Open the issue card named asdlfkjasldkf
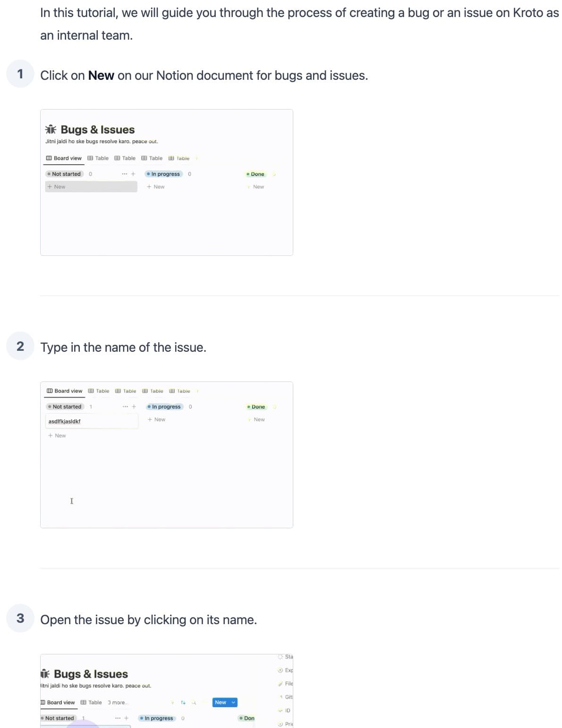Viewport: 562px width, 728px height. click(x=64, y=421)
